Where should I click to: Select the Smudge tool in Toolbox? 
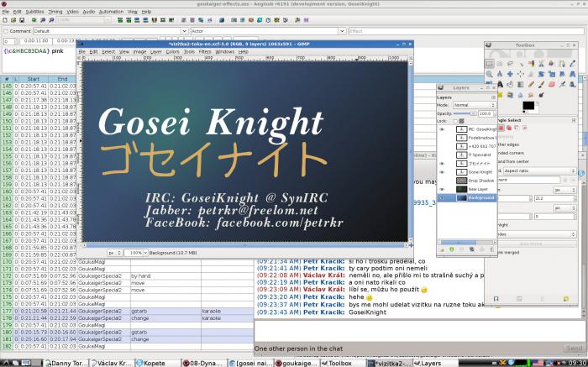[531, 95]
